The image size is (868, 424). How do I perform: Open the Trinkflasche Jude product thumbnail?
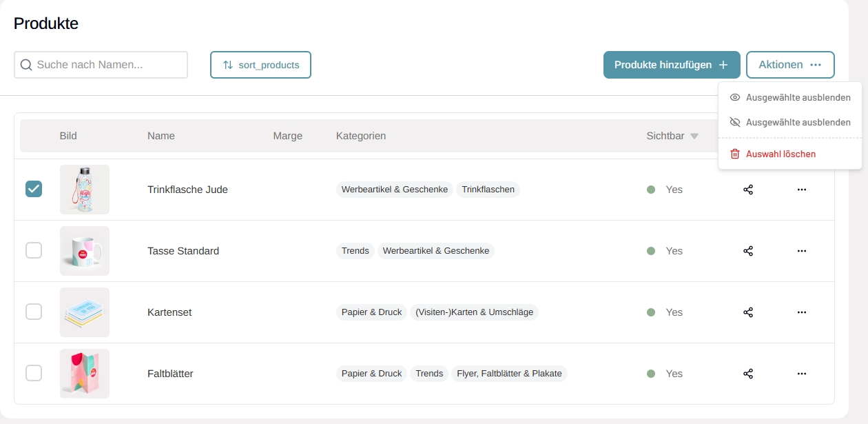tap(85, 190)
